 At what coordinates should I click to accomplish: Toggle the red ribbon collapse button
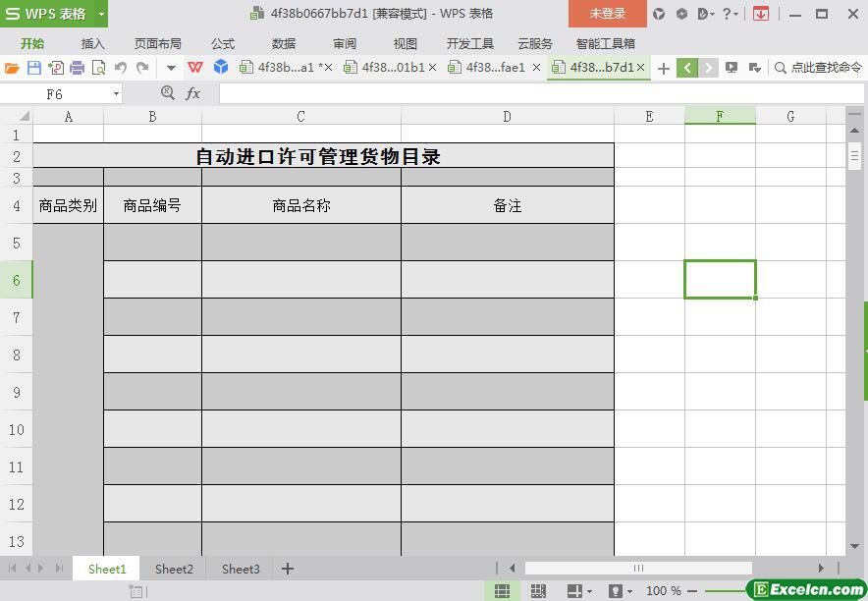click(x=761, y=14)
